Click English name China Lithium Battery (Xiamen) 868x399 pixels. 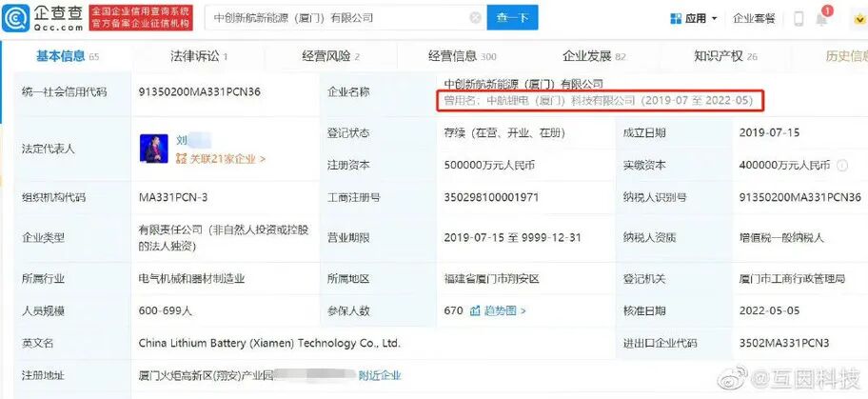269,344
